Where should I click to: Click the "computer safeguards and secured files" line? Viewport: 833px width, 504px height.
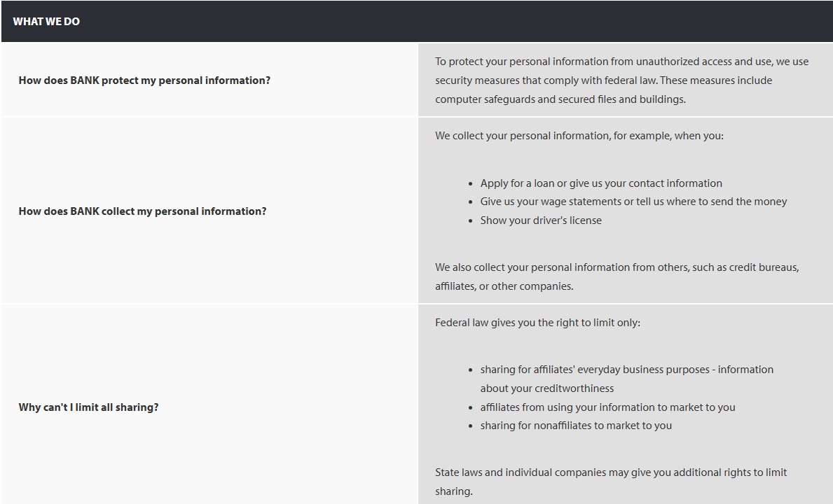point(560,99)
